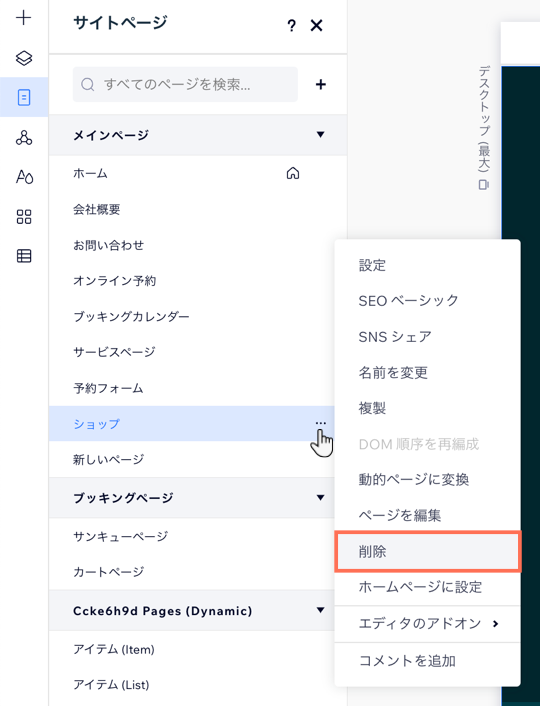
Task: Select the Pages icon in left sidebar
Action: click(x=24, y=97)
